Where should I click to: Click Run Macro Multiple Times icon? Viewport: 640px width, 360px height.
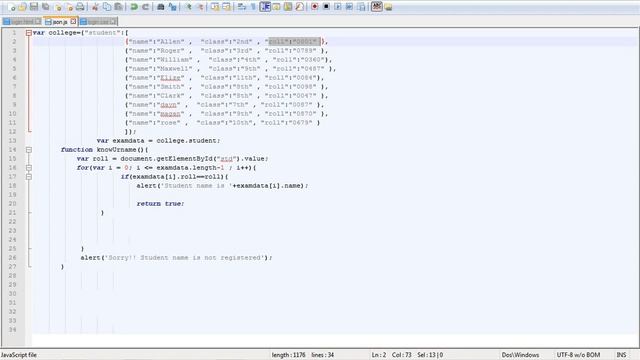(x=349, y=7)
